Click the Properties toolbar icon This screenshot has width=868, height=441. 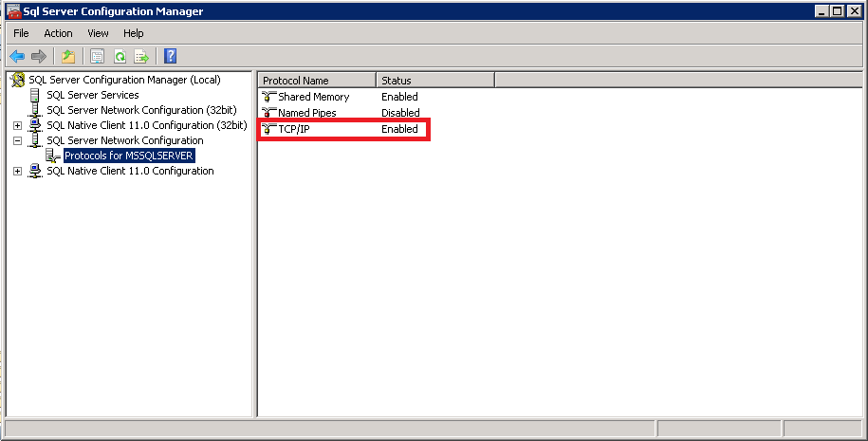click(98, 56)
